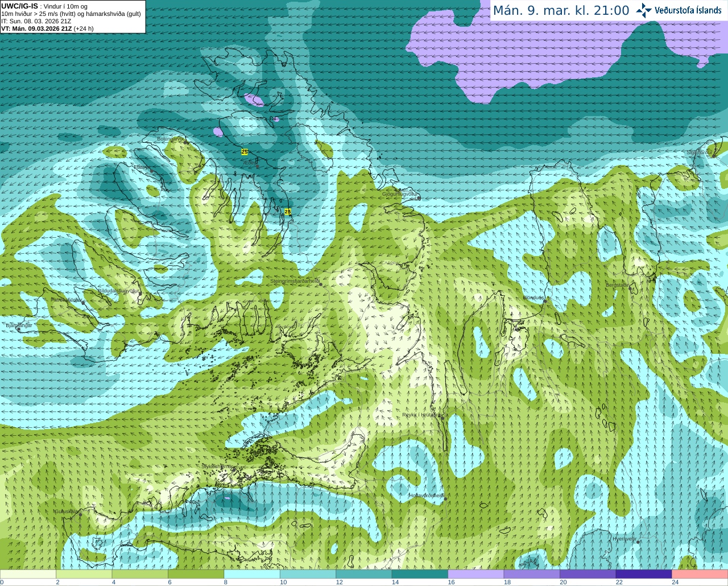Click the 'Veðurstofa Íslands' text
The image size is (728, 586).
688,10
